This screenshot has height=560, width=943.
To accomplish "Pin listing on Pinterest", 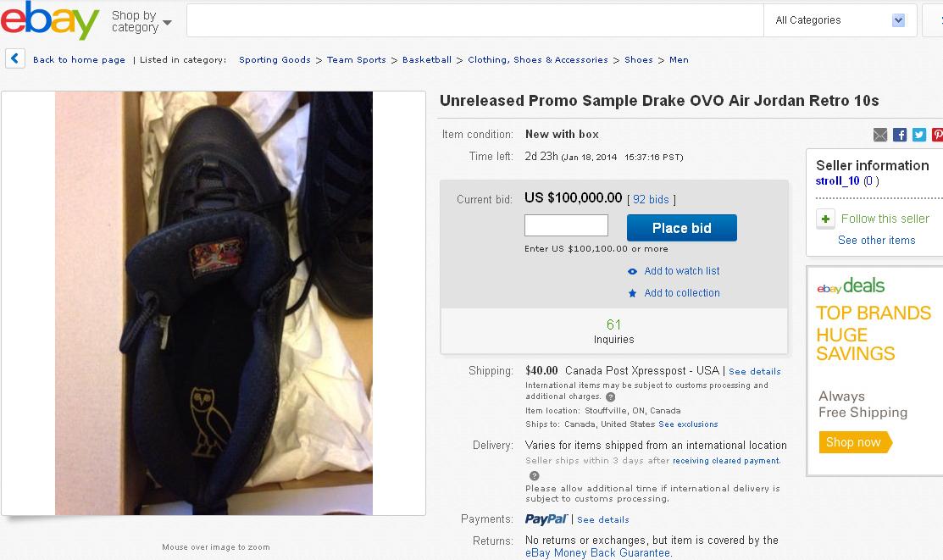I will click(937, 135).
